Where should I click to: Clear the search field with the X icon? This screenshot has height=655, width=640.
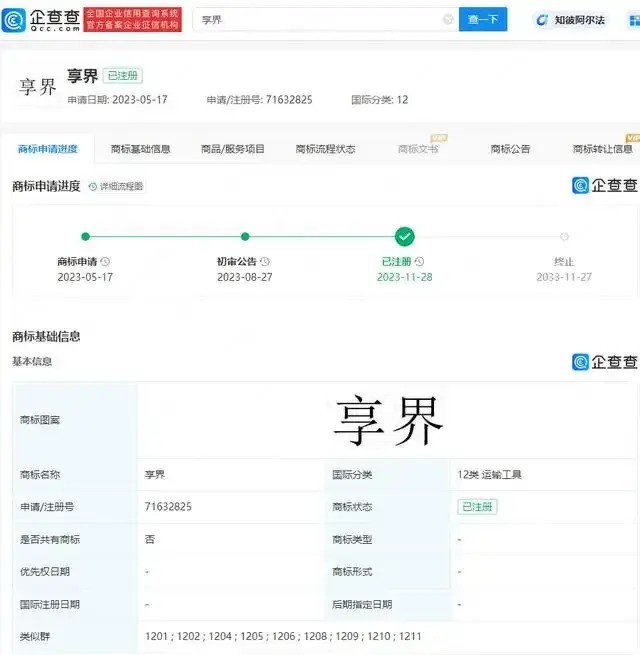(x=448, y=19)
